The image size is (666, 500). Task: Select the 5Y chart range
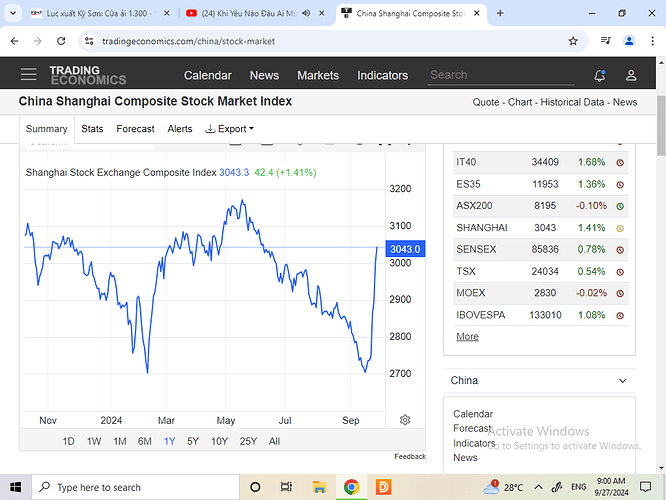coord(193,441)
